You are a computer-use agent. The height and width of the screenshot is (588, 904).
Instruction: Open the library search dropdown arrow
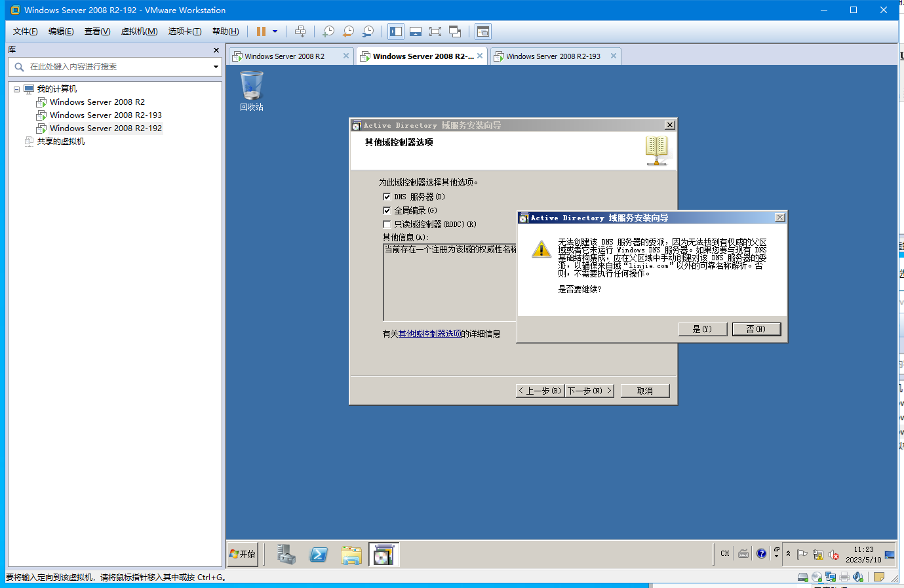pos(216,67)
